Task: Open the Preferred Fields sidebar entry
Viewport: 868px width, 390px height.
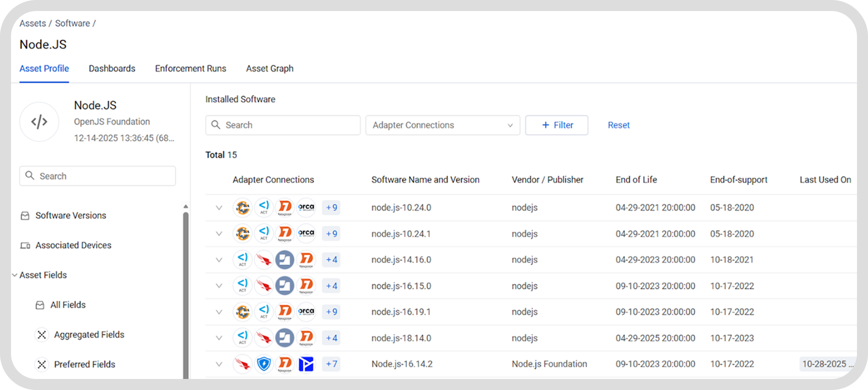Action: (x=84, y=365)
